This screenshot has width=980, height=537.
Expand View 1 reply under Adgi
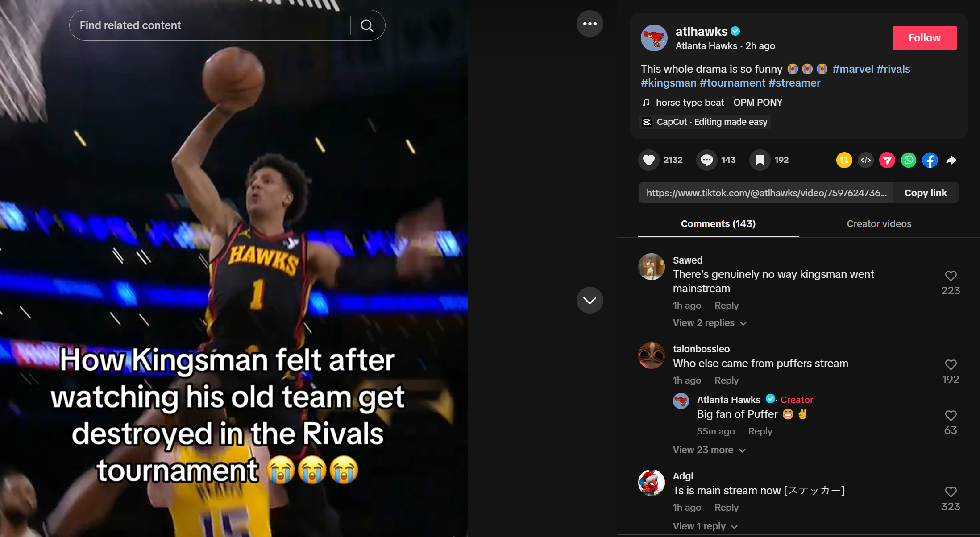click(x=705, y=526)
